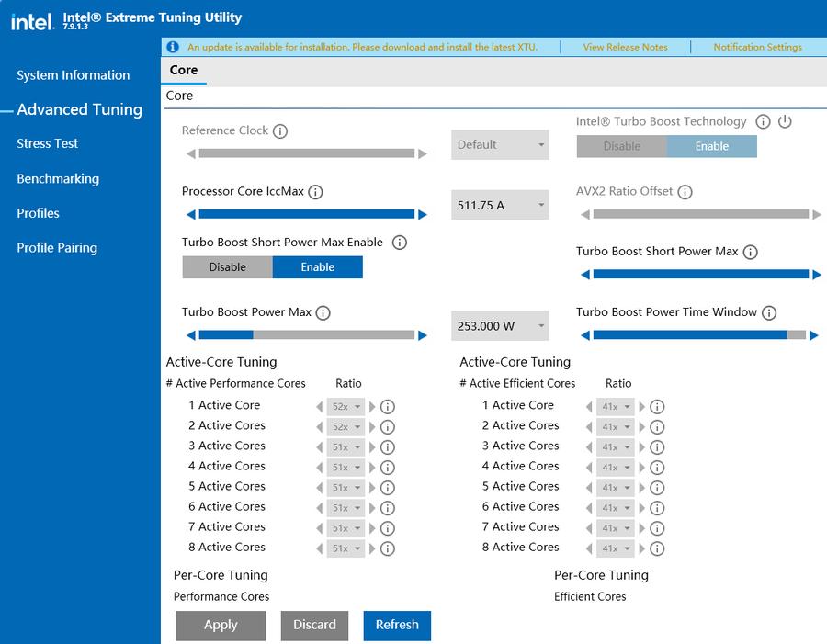Open the 511.75 A IccMax dropdown
The width and height of the screenshot is (827, 644).
tap(500, 206)
